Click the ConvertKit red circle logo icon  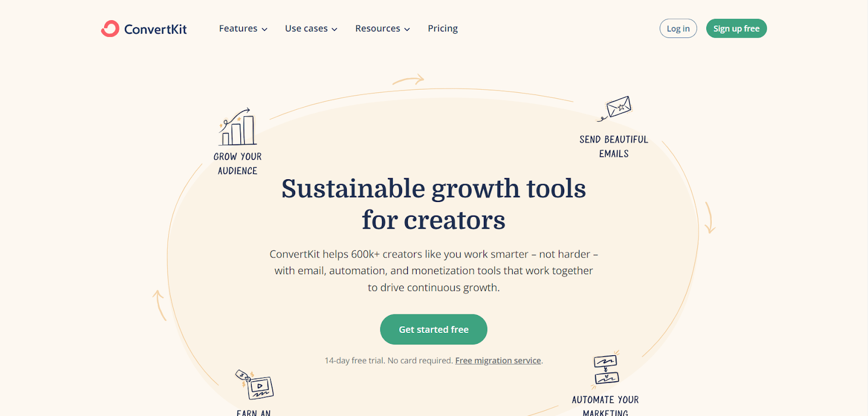(x=110, y=29)
